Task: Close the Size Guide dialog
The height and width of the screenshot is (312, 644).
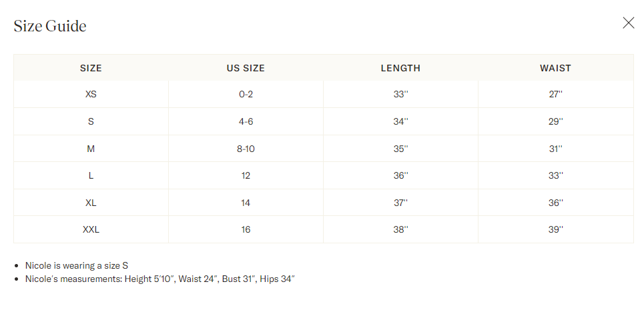Action: [629, 23]
